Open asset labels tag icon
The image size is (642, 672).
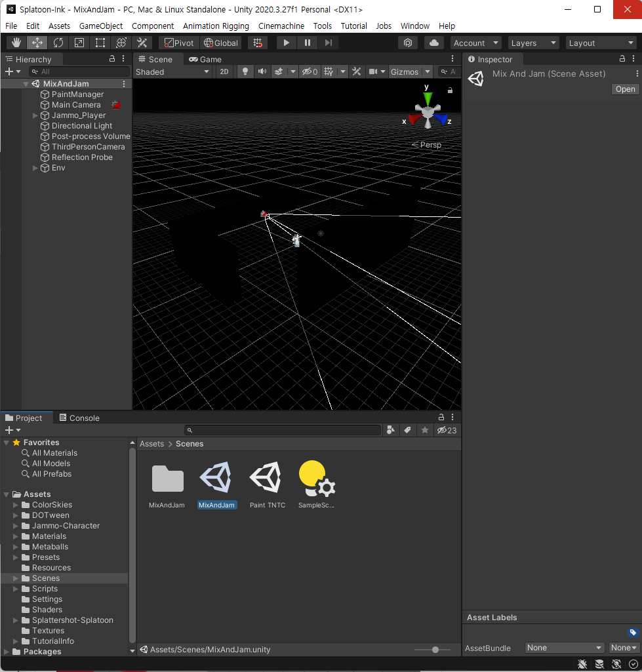(x=633, y=633)
